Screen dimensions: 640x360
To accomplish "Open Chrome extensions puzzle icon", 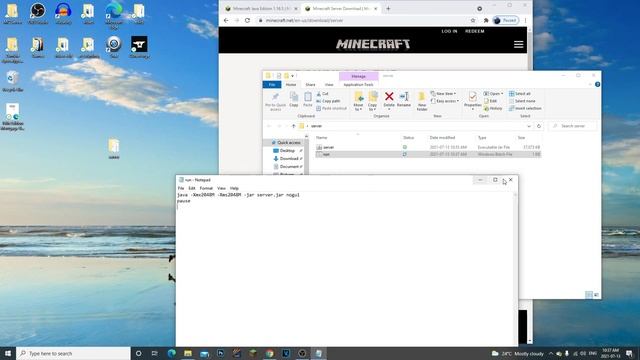I will (486, 20).
